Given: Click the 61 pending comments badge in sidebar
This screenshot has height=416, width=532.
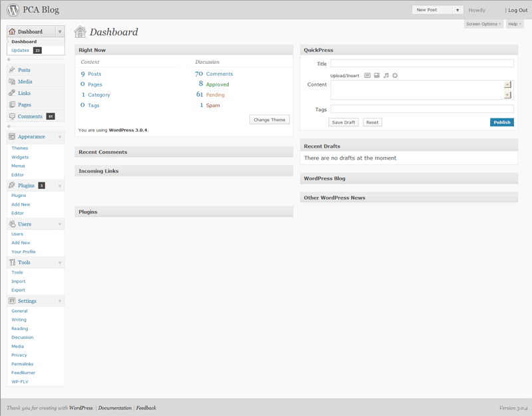Looking at the screenshot, I should click(51, 116).
